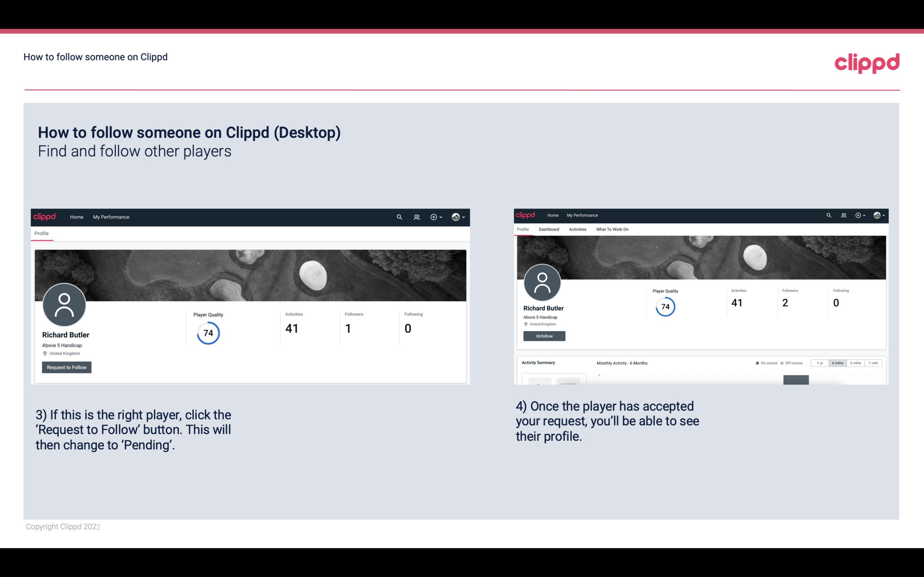The height and width of the screenshot is (577, 924).
Task: Toggle 'Off course' activity display option
Action: [793, 362]
